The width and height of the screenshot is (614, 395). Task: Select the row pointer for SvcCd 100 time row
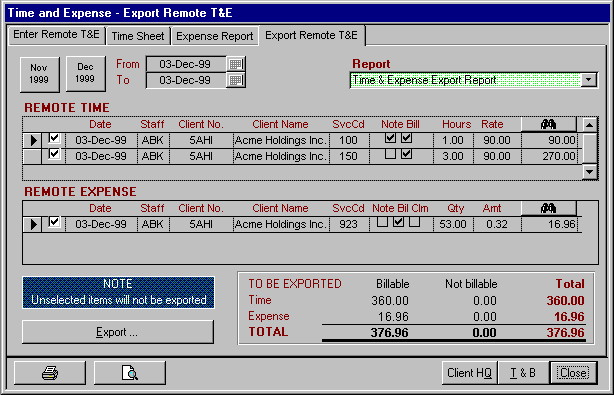click(x=33, y=140)
